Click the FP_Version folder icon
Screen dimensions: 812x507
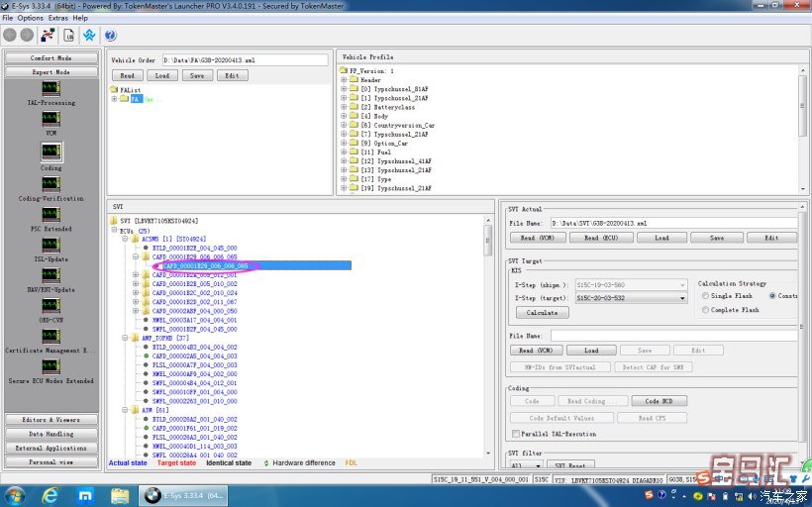tap(344, 70)
